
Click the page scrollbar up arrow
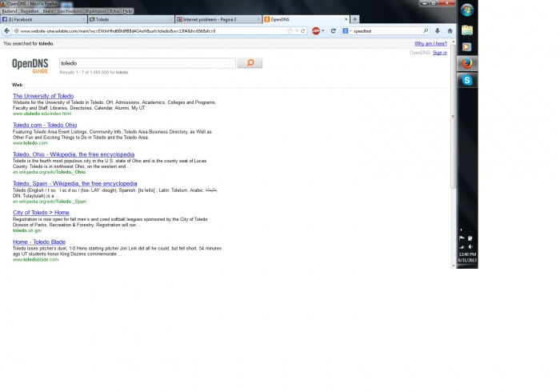(454, 42)
